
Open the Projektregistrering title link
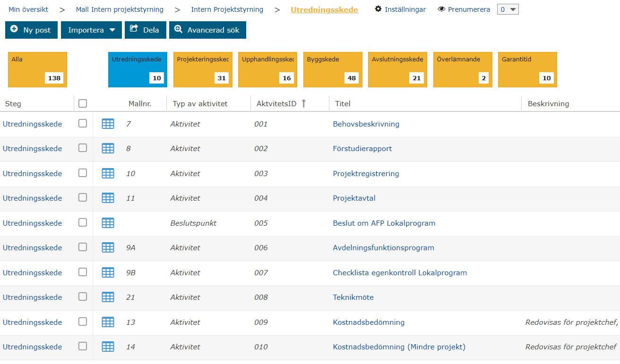tap(366, 173)
